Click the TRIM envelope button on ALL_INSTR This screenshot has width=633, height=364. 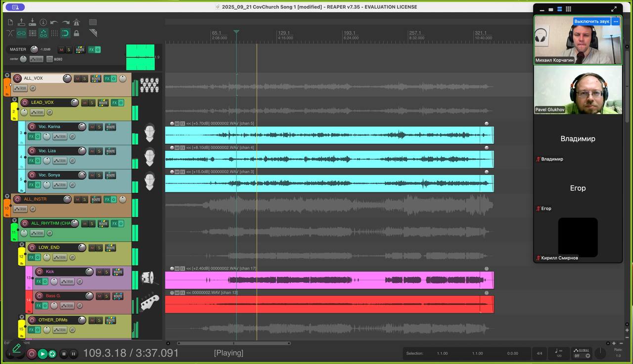(20, 209)
